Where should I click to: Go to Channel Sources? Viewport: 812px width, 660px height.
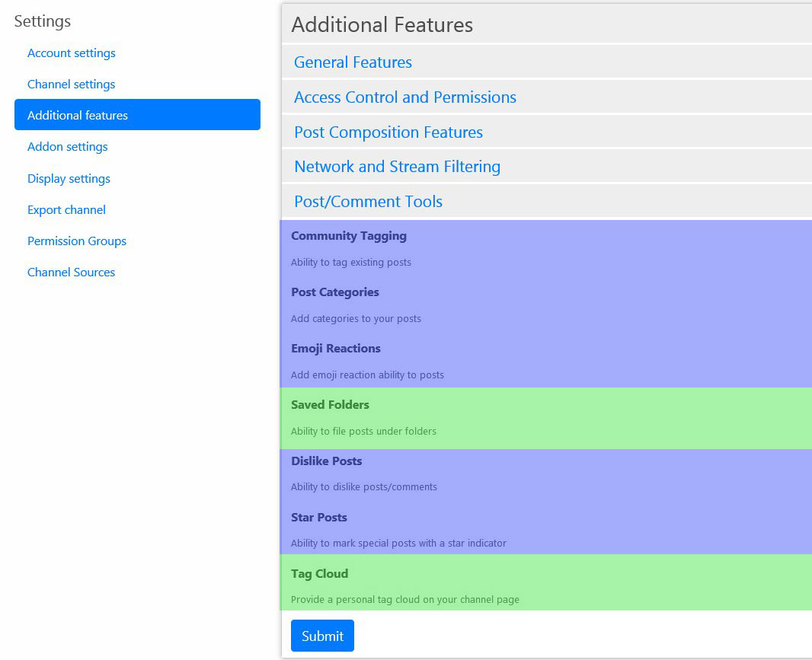coord(71,273)
